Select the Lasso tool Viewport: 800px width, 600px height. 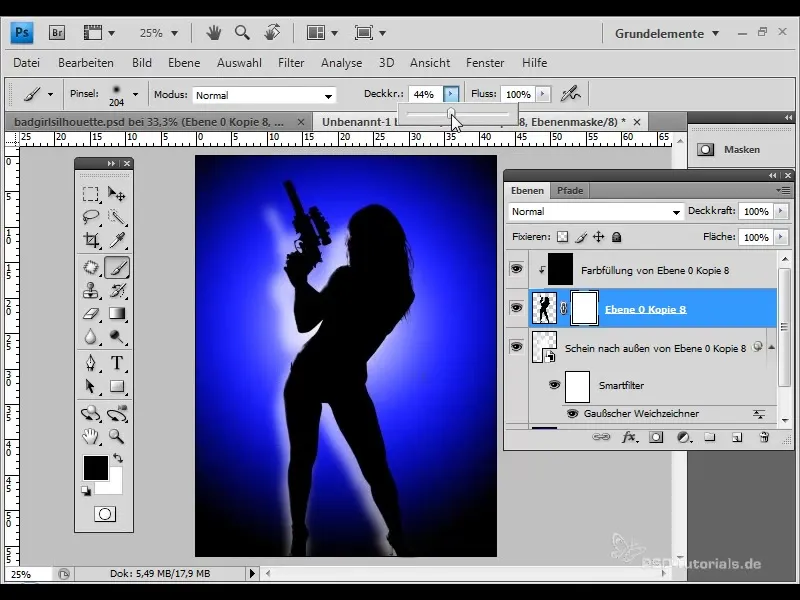(x=91, y=217)
